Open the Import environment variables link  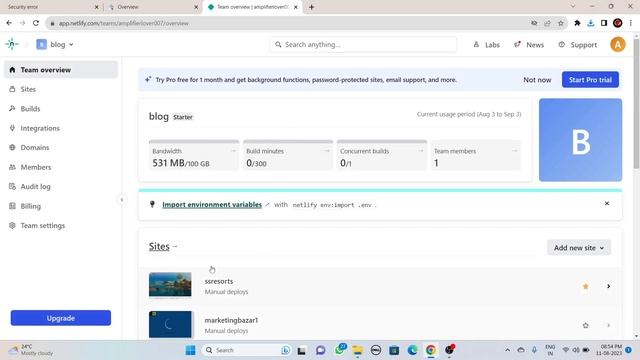click(212, 204)
